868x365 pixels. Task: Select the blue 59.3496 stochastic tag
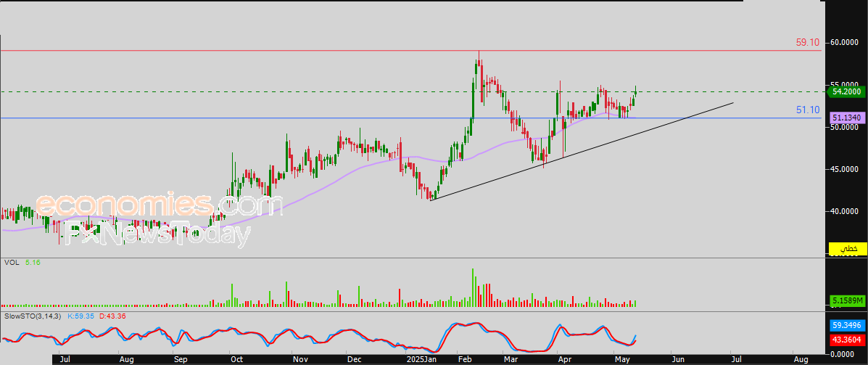click(x=847, y=324)
